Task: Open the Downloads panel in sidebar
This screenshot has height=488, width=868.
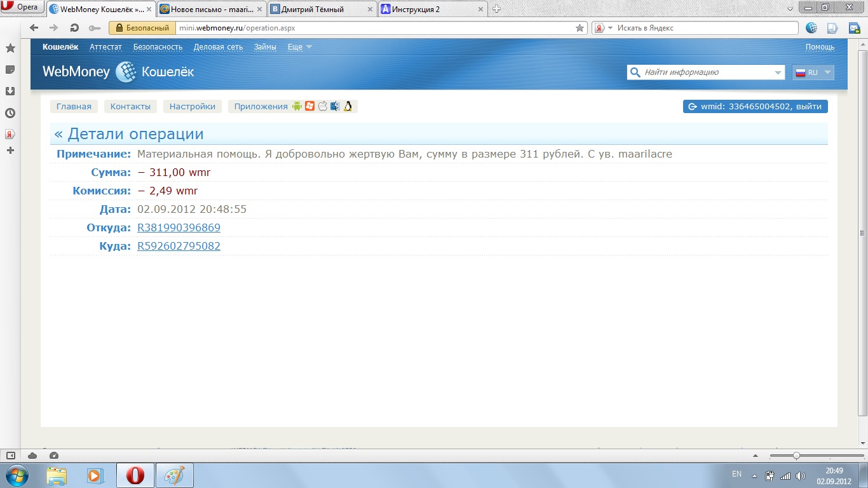Action: pyautogui.click(x=10, y=91)
